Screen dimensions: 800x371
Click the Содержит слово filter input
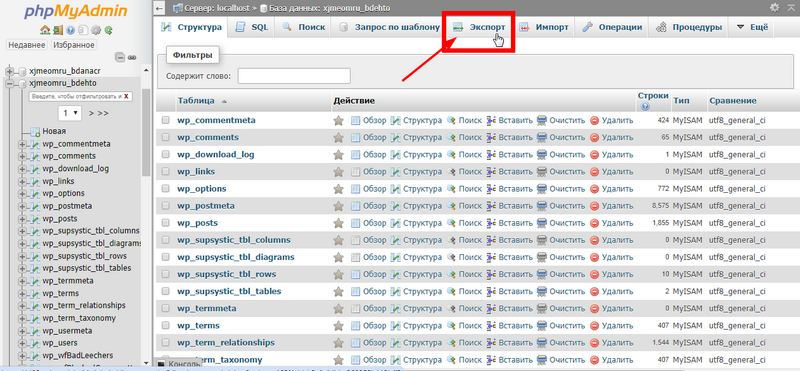tap(294, 76)
